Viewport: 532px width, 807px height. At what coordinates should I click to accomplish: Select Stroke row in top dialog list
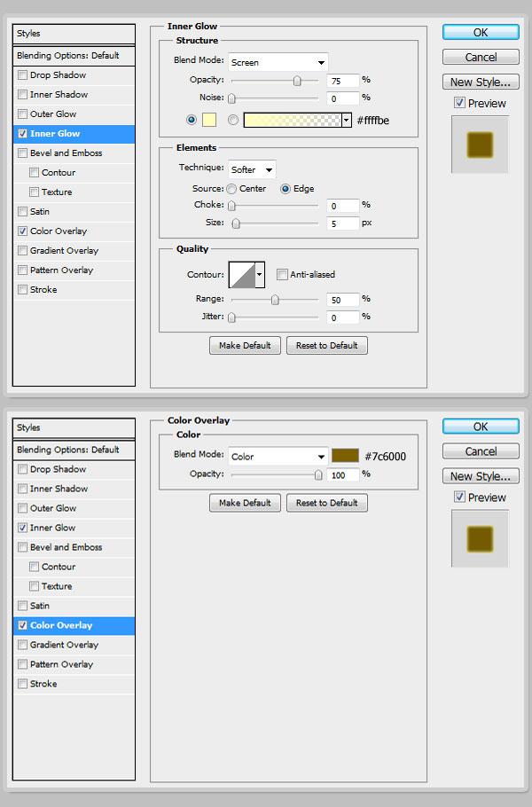point(74,290)
